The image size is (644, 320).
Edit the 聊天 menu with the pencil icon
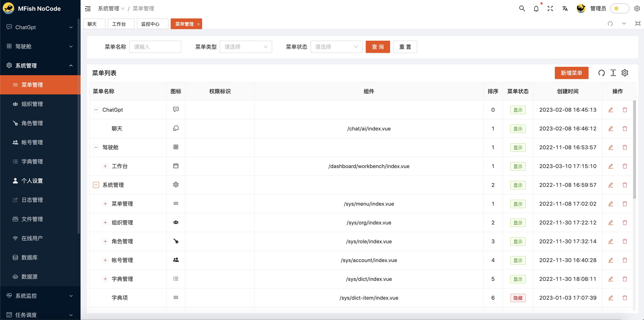[x=611, y=129]
